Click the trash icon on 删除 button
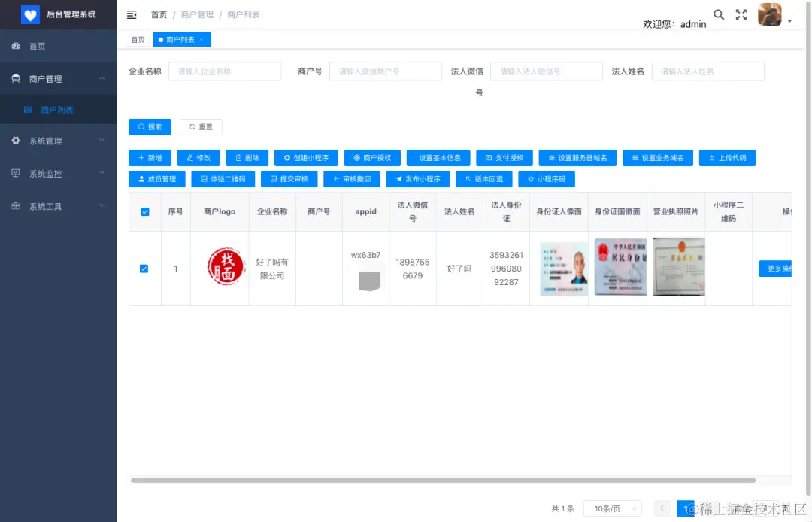 pyautogui.click(x=238, y=158)
